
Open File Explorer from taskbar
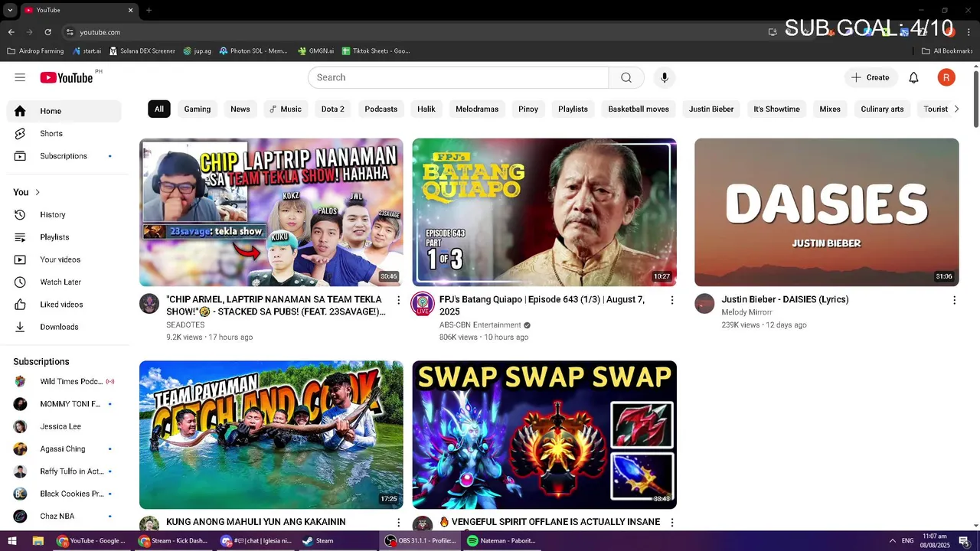point(38,540)
